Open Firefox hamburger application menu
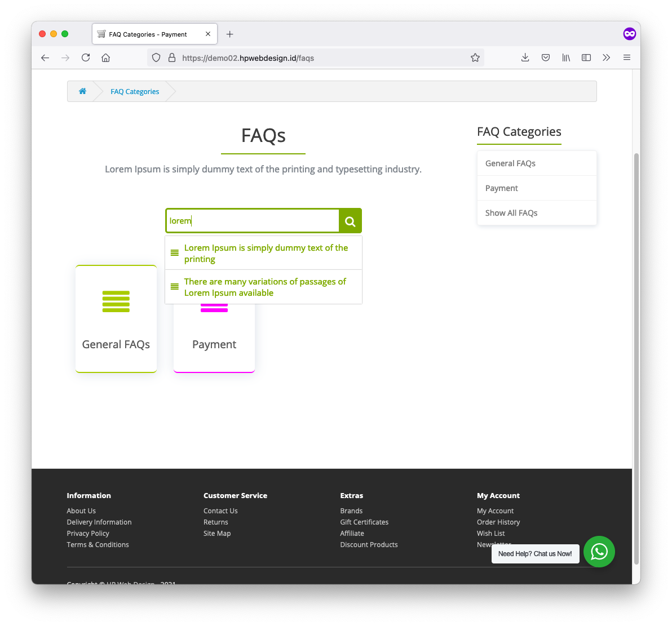This screenshot has height=626, width=672. click(x=627, y=57)
